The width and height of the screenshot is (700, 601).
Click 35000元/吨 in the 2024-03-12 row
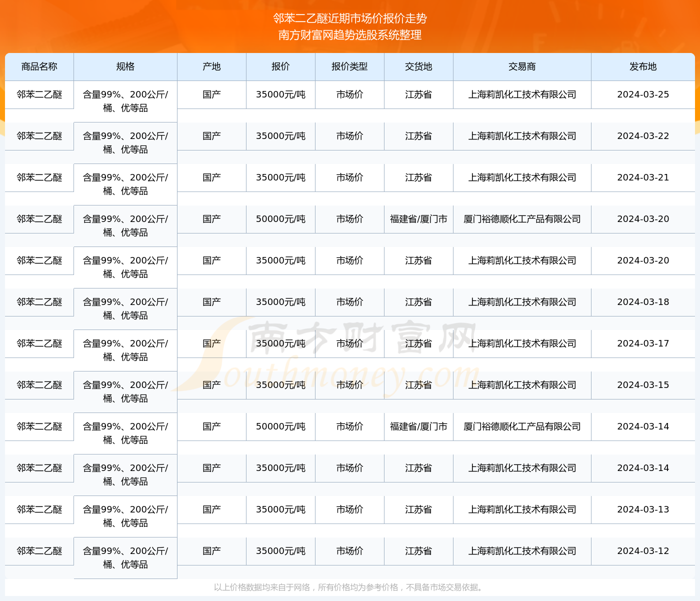281,551
